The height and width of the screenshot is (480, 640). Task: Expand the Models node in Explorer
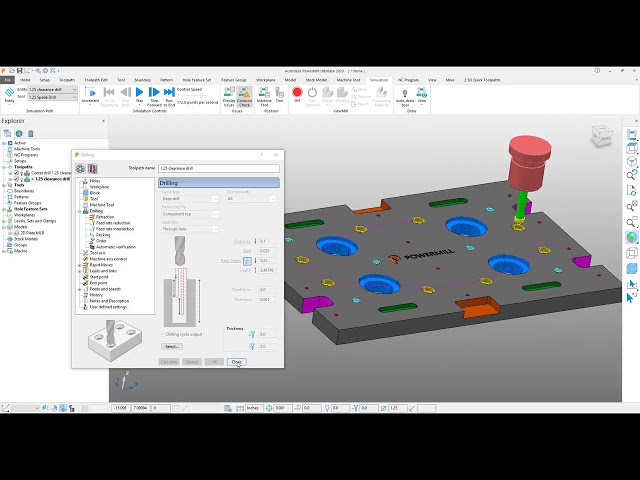click(4, 227)
